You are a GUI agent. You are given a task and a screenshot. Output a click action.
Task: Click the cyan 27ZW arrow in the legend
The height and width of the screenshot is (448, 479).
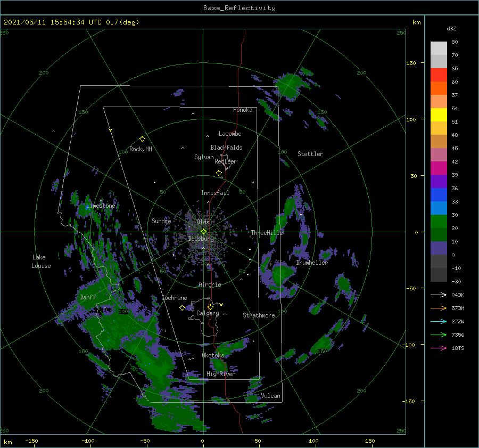(x=439, y=321)
